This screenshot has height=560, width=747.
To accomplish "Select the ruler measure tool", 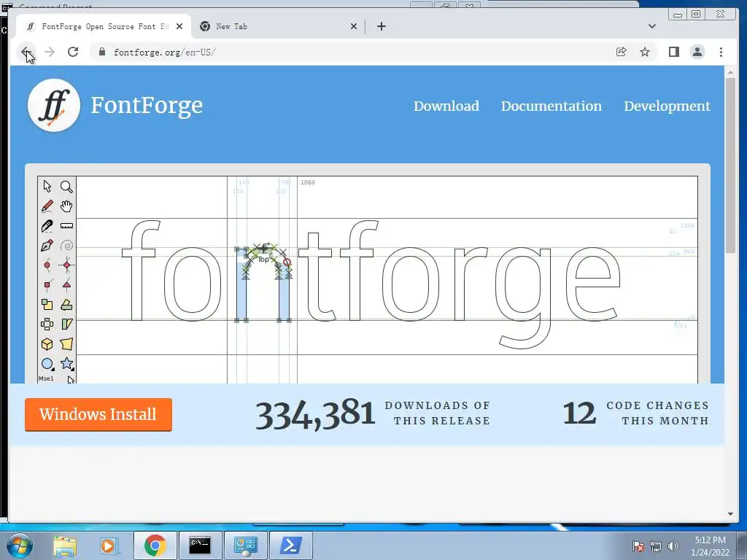I will (x=66, y=226).
